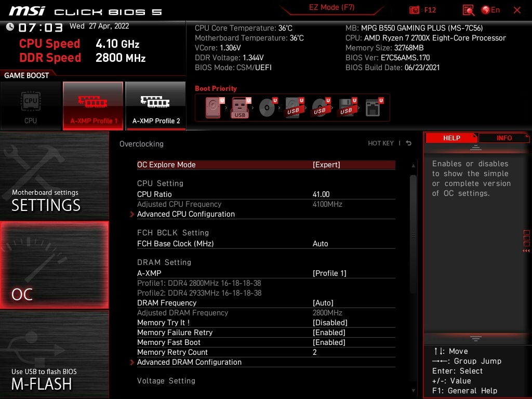Toggle A-XMP Profile 1
The height and width of the screenshot is (399, 532).
coord(94,106)
